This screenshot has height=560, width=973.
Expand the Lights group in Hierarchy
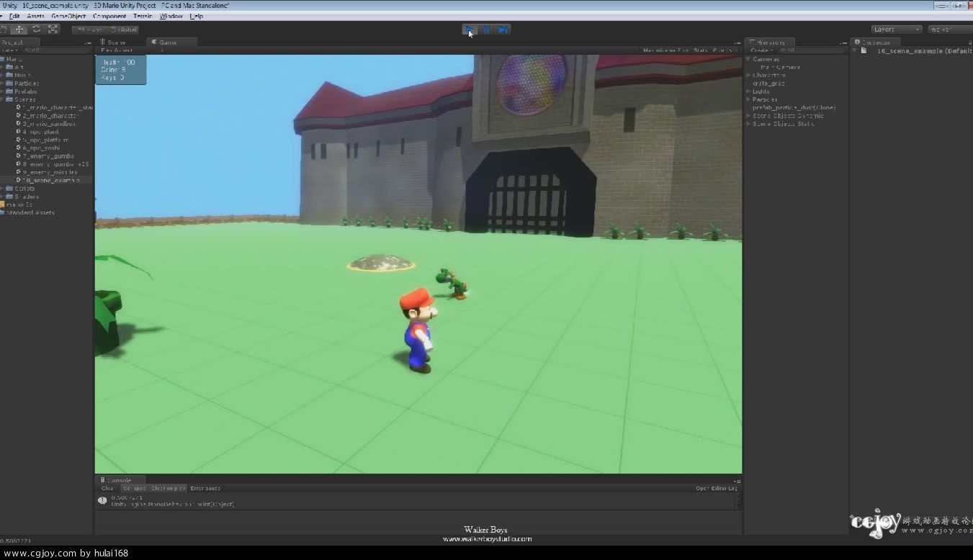pyautogui.click(x=748, y=91)
